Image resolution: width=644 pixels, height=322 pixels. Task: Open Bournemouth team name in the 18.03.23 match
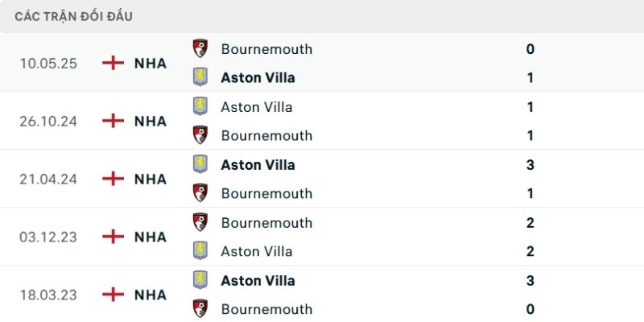point(266,309)
